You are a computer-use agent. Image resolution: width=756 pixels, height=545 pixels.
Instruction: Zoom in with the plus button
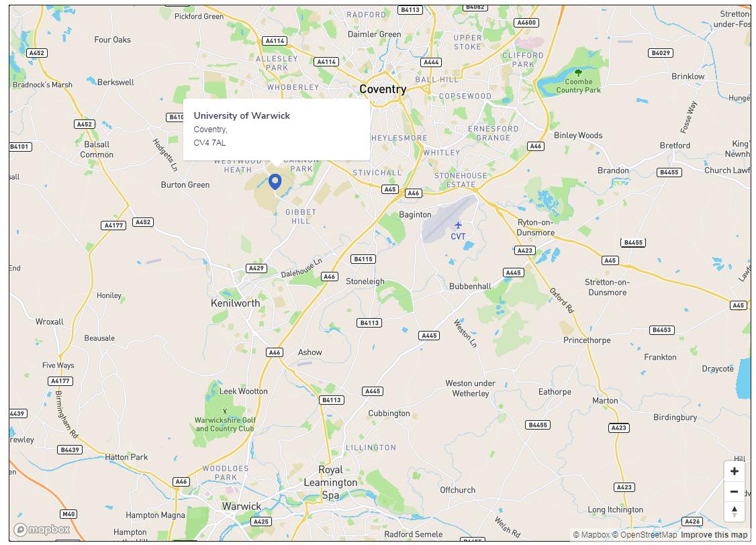pos(735,471)
